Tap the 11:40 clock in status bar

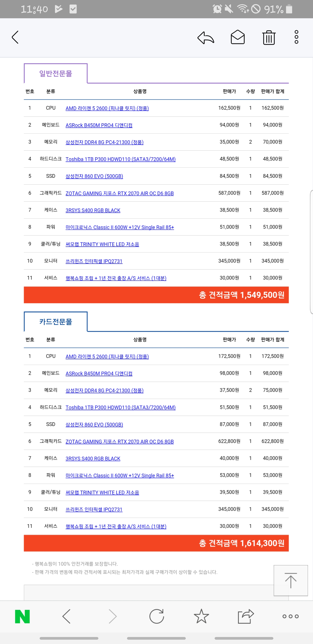pyautogui.click(x=34, y=9)
